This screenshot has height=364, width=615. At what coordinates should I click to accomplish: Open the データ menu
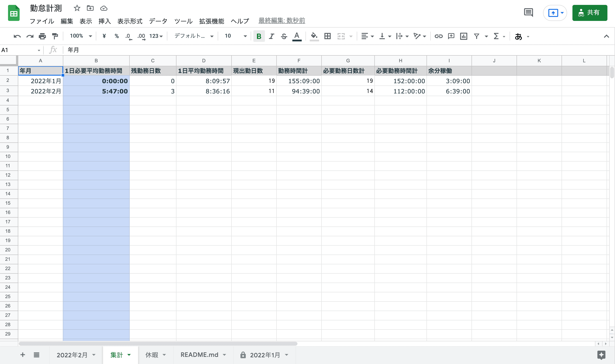(158, 21)
